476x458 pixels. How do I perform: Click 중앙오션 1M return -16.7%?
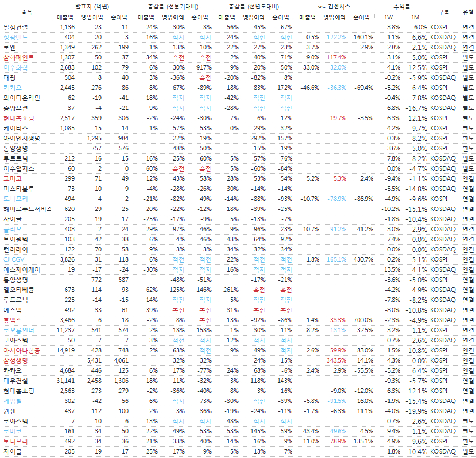416,108
